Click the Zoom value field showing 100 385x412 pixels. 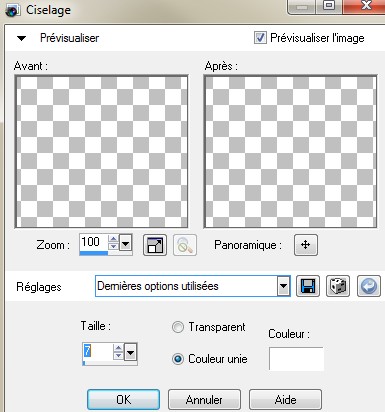(x=93, y=242)
